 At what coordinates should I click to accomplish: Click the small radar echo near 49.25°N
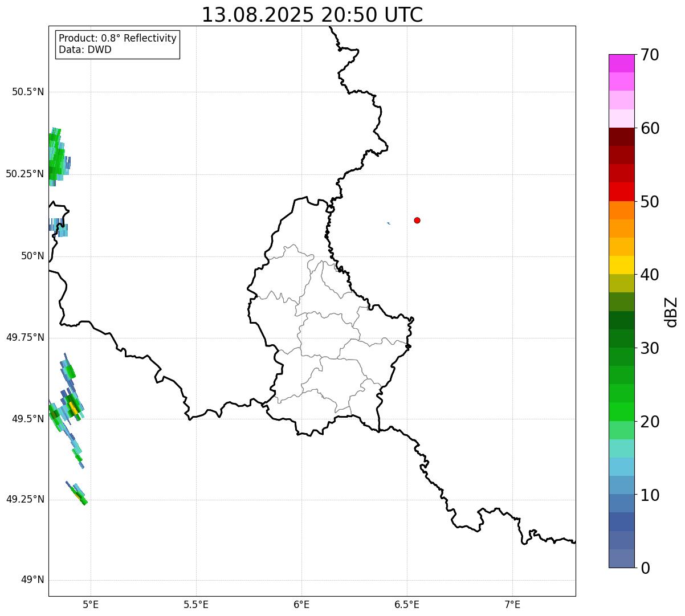click(77, 493)
